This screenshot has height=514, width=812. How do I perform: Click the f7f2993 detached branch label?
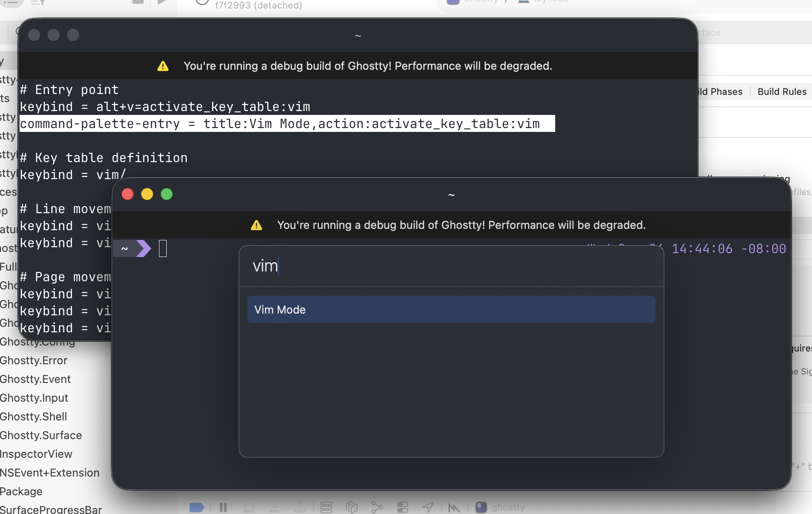[258, 5]
